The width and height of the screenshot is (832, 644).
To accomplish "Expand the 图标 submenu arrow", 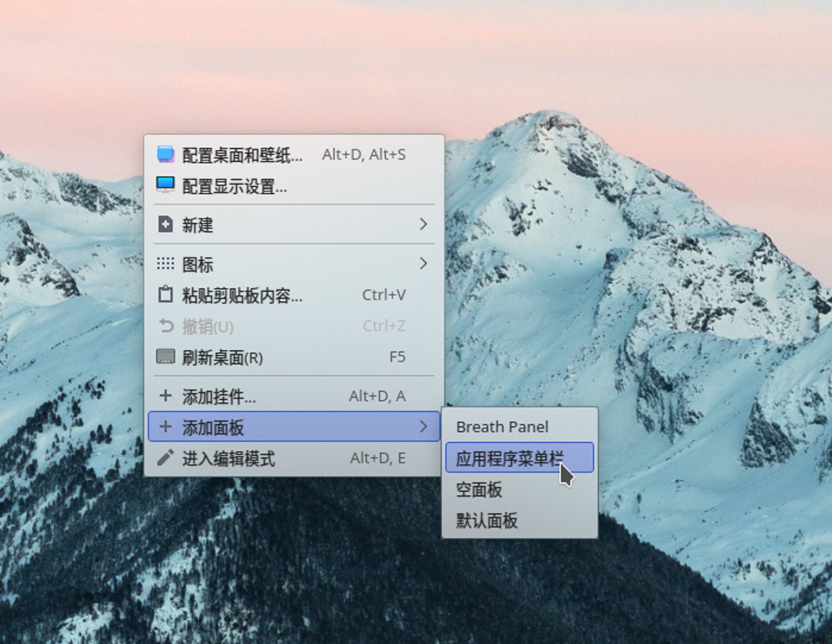I will click(423, 263).
